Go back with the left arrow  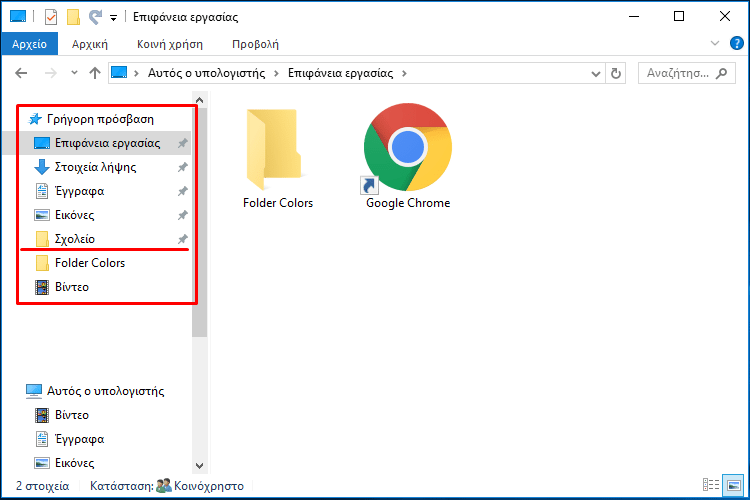pyautogui.click(x=21, y=73)
